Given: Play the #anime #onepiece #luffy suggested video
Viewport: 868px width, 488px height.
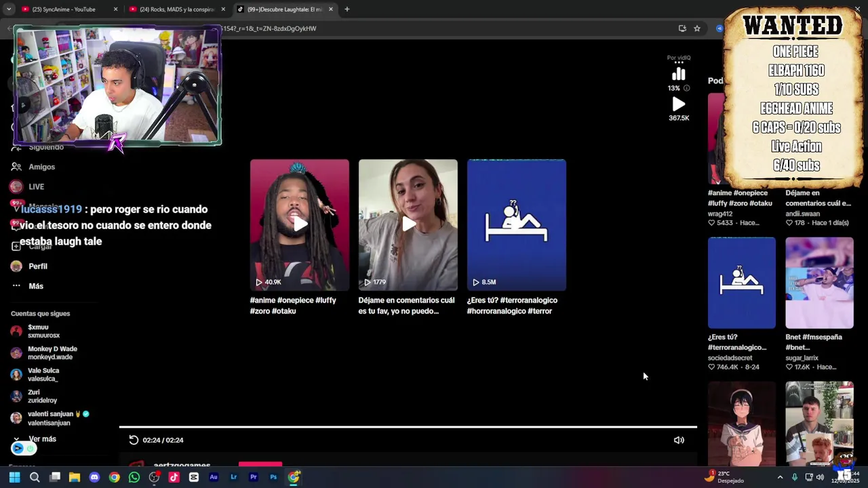Looking at the screenshot, I should click(x=300, y=225).
